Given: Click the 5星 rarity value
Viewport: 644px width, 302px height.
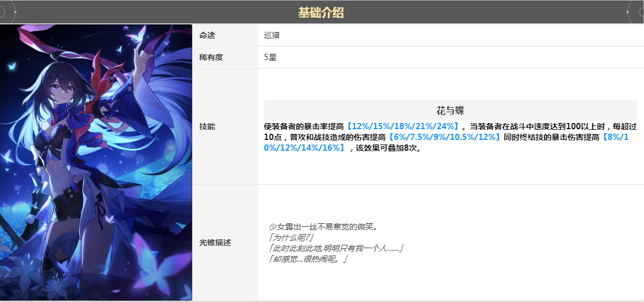Looking at the screenshot, I should (270, 57).
